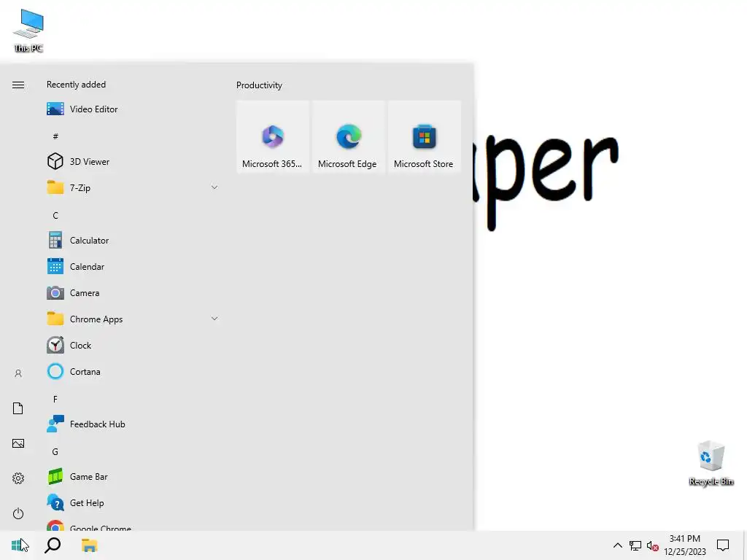747x560 pixels.
Task: Click the C letter header in app list
Action: (55, 215)
